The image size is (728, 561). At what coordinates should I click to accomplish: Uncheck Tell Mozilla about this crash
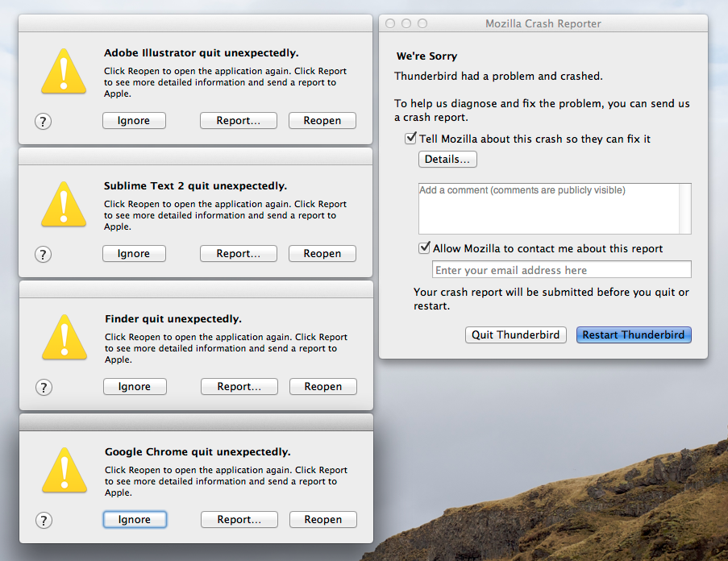pyautogui.click(x=410, y=139)
